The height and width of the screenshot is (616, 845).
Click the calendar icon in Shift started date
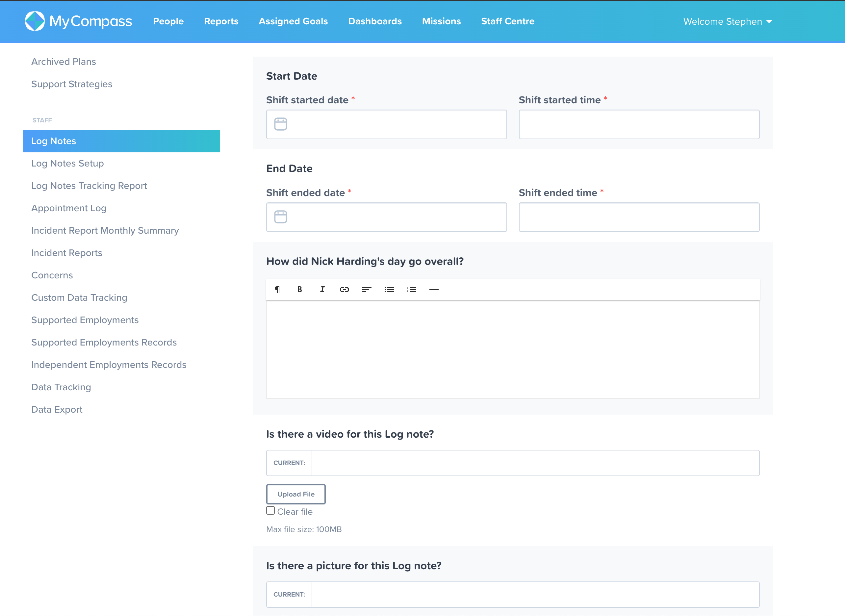click(x=280, y=124)
